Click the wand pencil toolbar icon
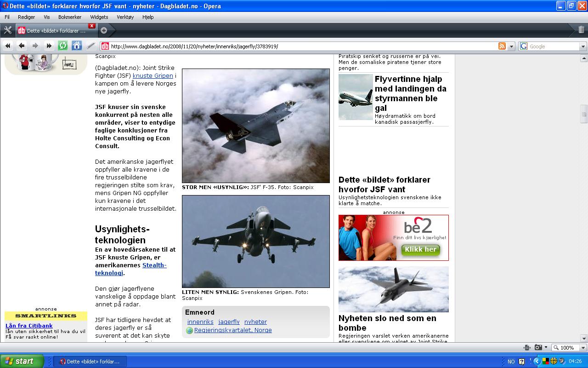 point(90,46)
